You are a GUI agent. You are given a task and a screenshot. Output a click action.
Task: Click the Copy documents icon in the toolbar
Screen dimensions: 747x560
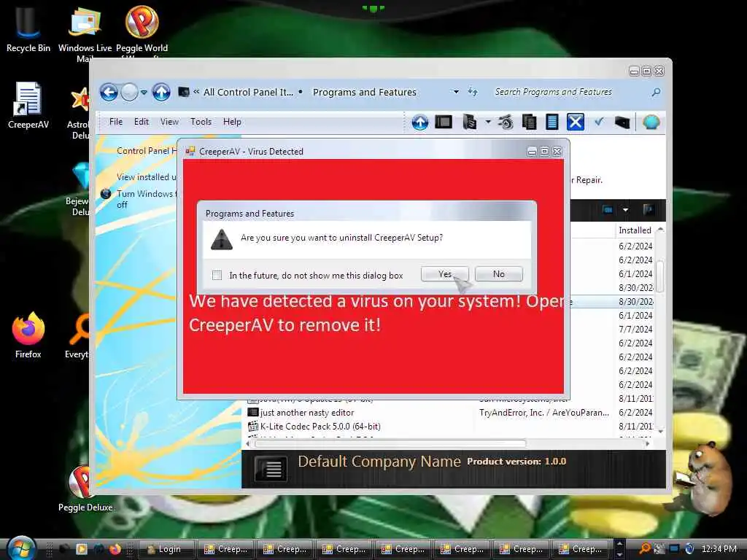tap(529, 122)
